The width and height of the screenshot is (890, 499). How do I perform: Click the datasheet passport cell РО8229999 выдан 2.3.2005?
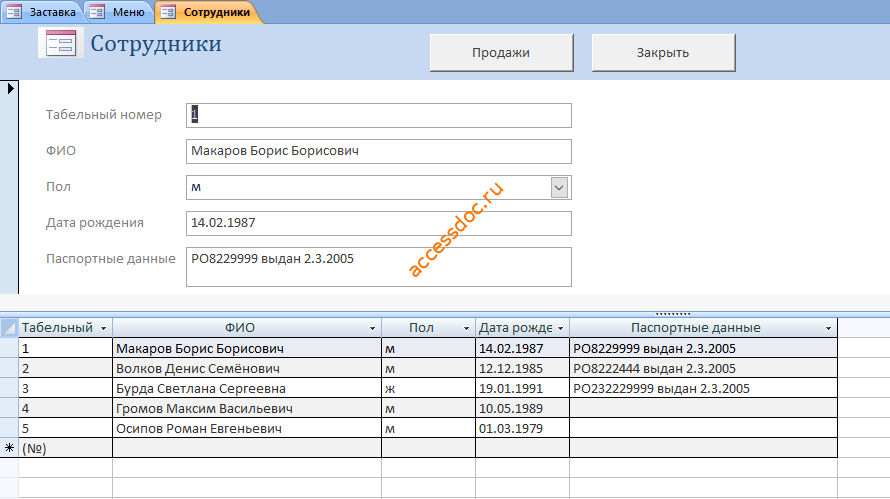[703, 348]
